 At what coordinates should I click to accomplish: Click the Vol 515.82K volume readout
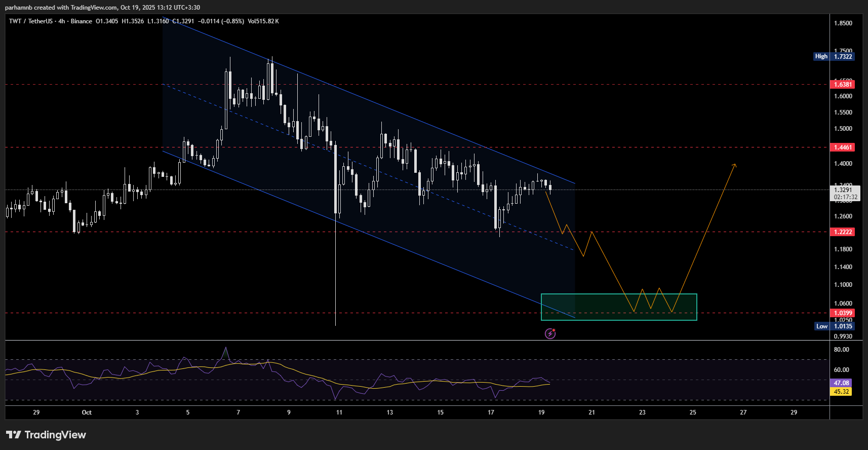[263, 21]
